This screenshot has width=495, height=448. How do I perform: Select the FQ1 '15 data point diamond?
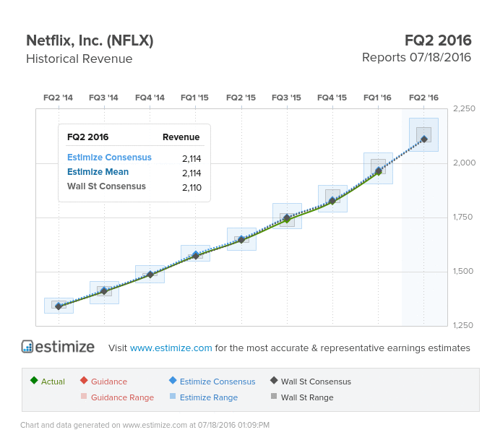pos(196,255)
